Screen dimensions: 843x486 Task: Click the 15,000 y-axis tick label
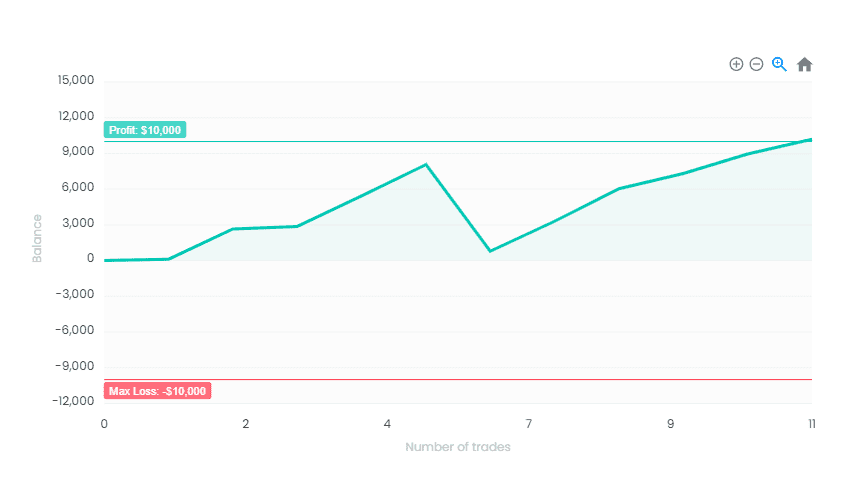click(x=76, y=80)
